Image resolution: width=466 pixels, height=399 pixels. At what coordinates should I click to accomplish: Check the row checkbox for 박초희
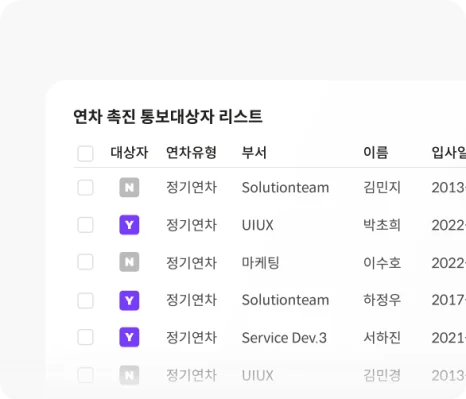click(x=85, y=225)
